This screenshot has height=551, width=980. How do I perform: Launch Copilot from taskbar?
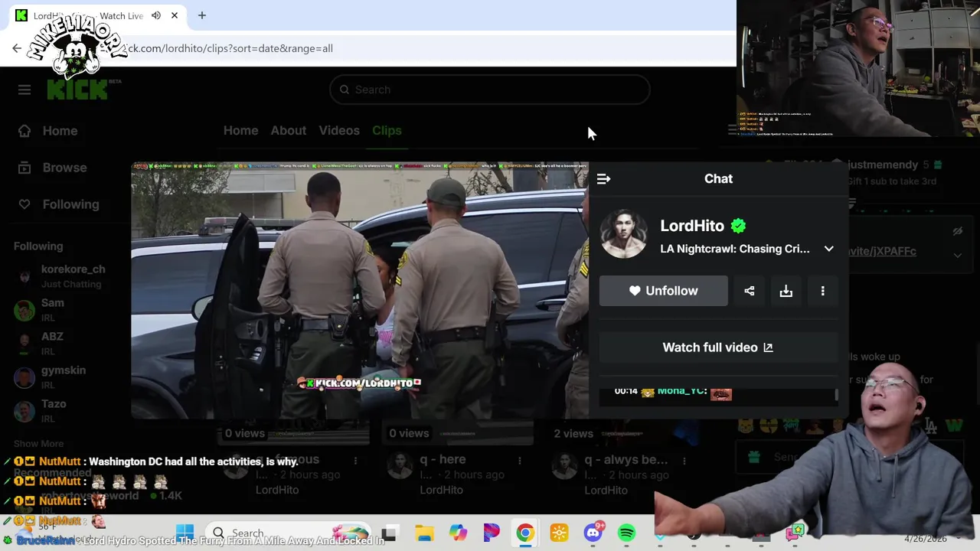(458, 533)
